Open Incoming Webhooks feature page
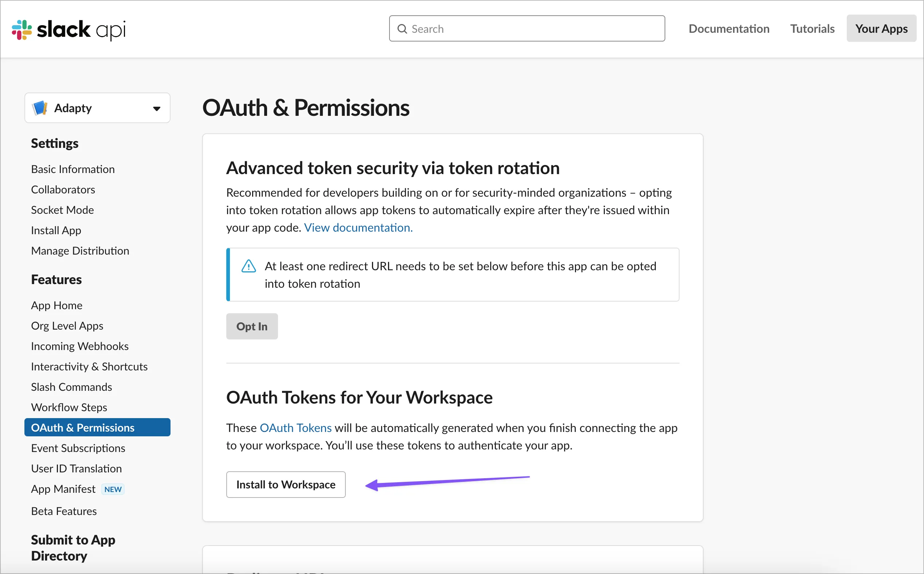 (x=80, y=346)
